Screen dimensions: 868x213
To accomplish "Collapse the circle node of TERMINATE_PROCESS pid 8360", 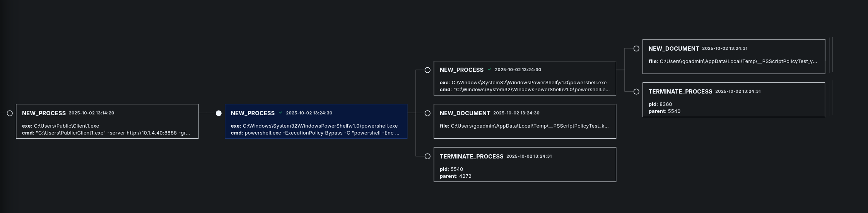I will (x=636, y=92).
